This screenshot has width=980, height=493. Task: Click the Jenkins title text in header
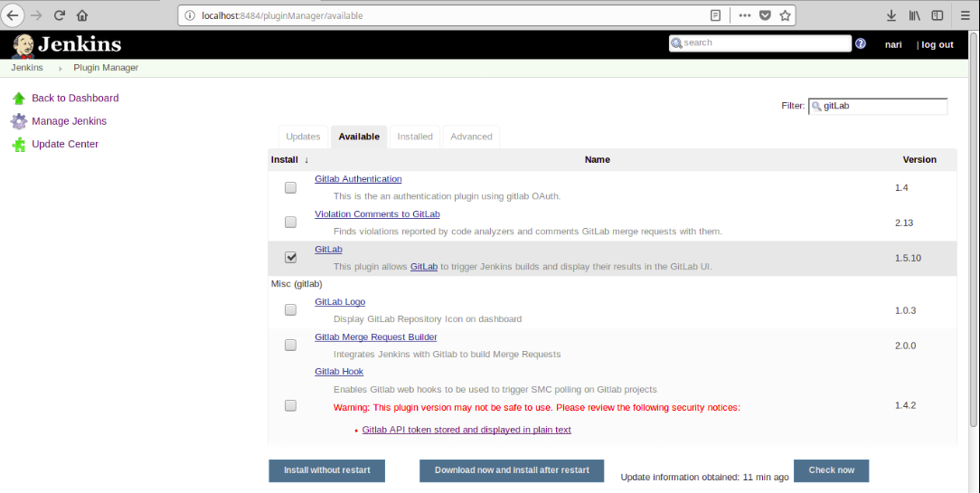tap(80, 44)
